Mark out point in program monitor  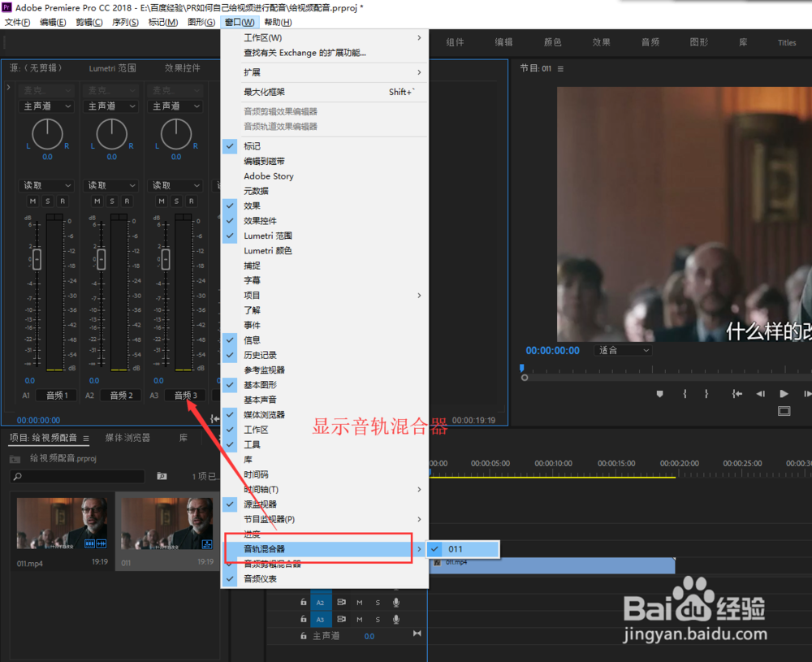706,394
